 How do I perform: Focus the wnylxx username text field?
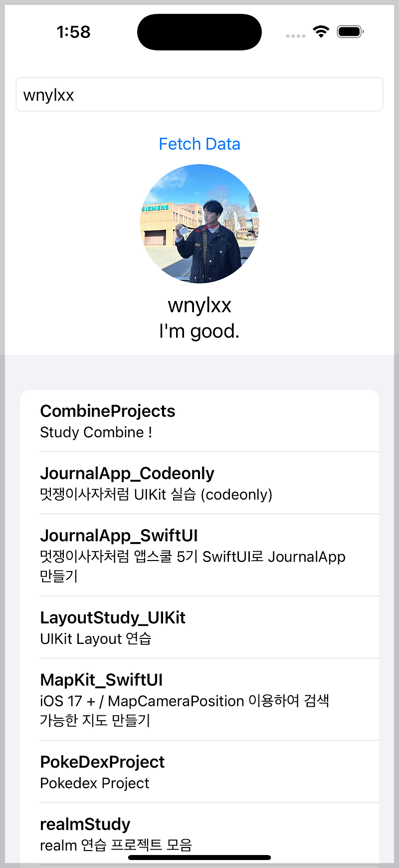point(199,94)
